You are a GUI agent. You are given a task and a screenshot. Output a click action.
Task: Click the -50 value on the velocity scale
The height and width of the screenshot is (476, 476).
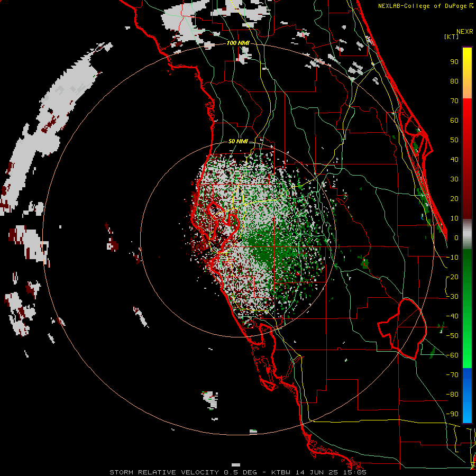point(452,336)
